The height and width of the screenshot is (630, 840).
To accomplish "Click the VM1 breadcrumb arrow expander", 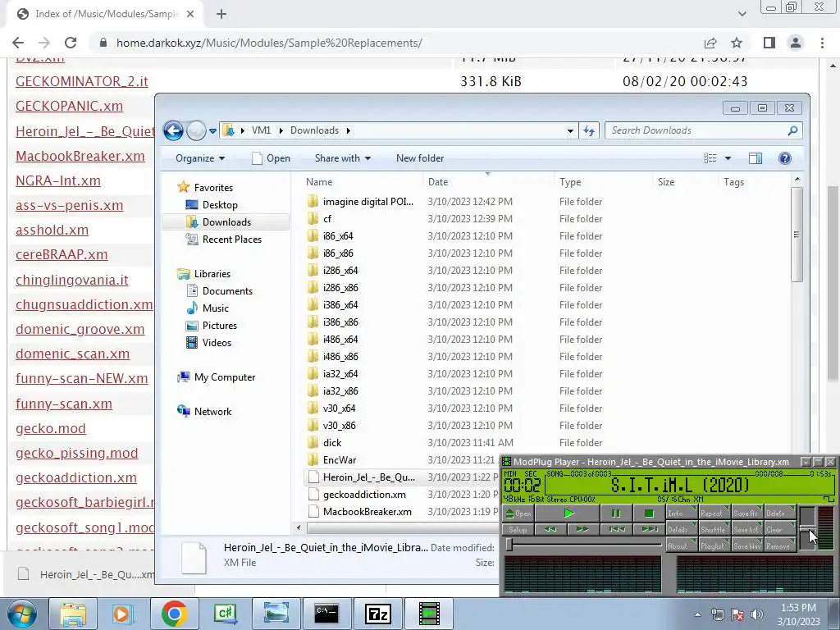I will click(x=281, y=130).
